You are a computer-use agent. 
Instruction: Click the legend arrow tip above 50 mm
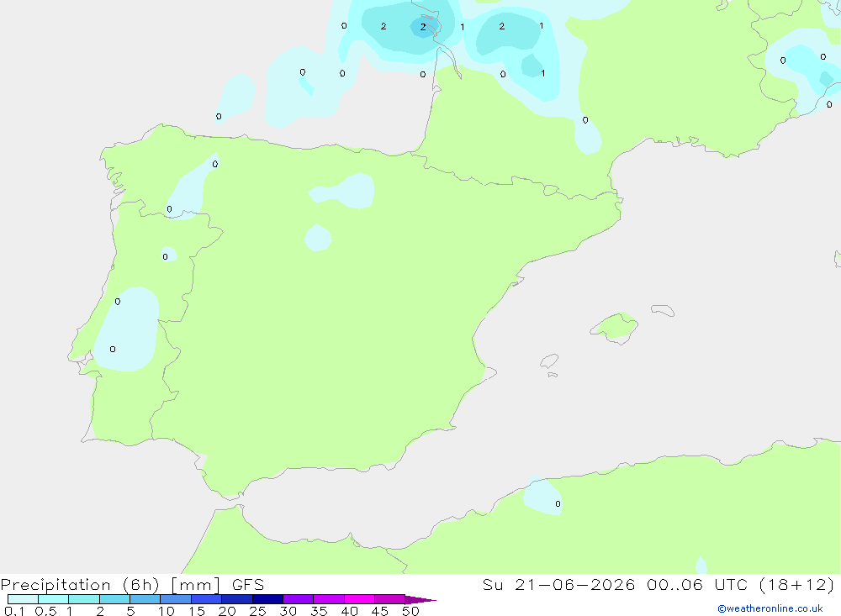pos(420,599)
